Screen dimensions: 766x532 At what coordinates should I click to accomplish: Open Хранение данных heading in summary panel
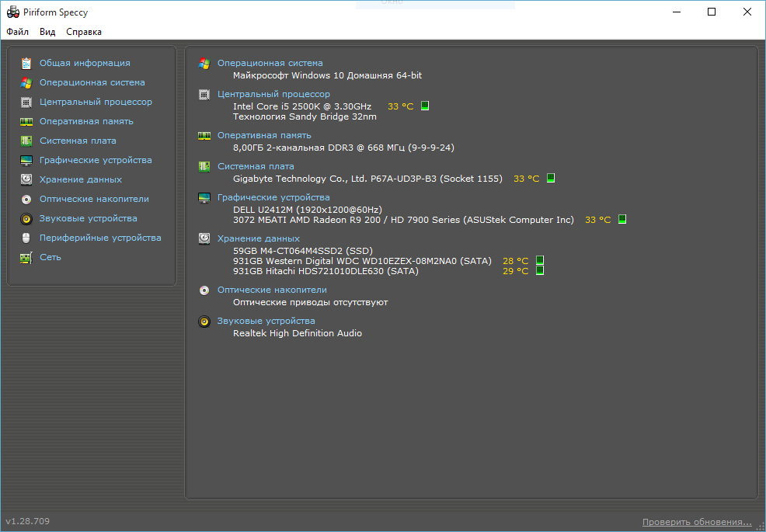tap(259, 238)
